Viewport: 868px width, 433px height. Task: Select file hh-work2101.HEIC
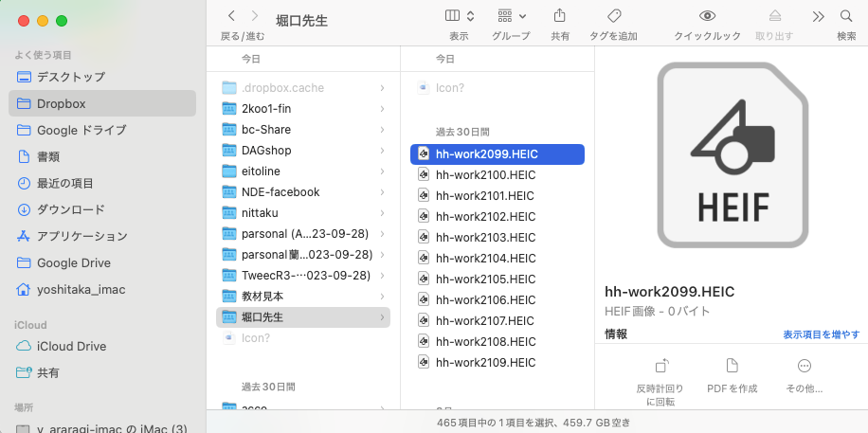497,196
